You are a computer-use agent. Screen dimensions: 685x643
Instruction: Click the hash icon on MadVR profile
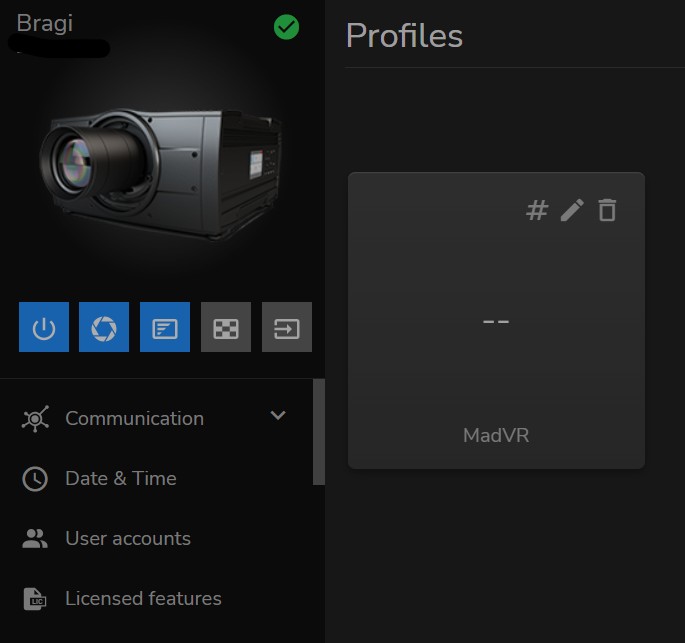(537, 210)
